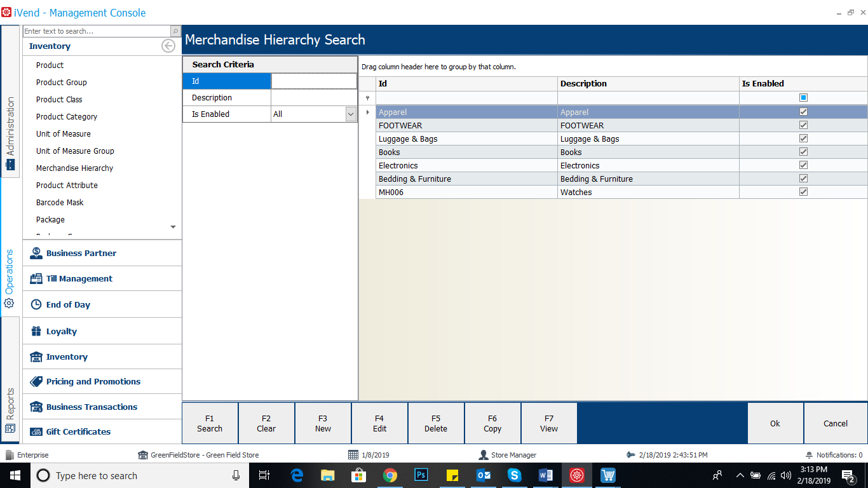Toggle Is Enabled checkbox for MH006 row
The image size is (868, 488).
[x=803, y=192]
